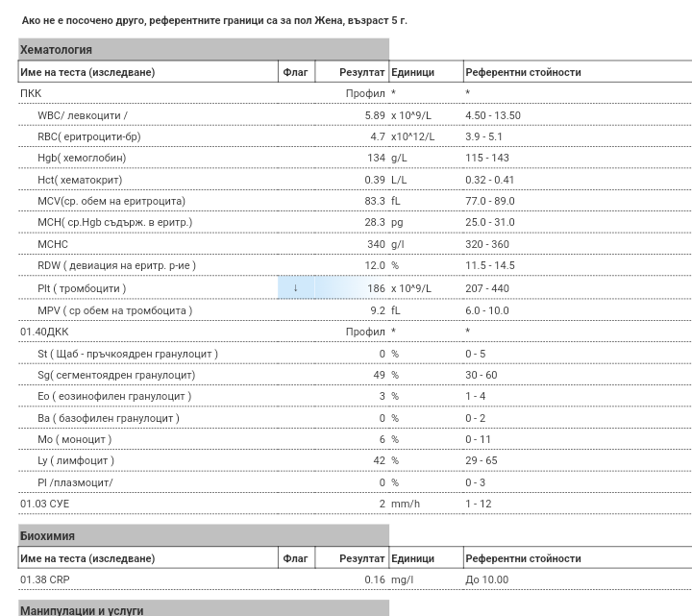Select the 'ПКК' profile row name

tap(31, 93)
